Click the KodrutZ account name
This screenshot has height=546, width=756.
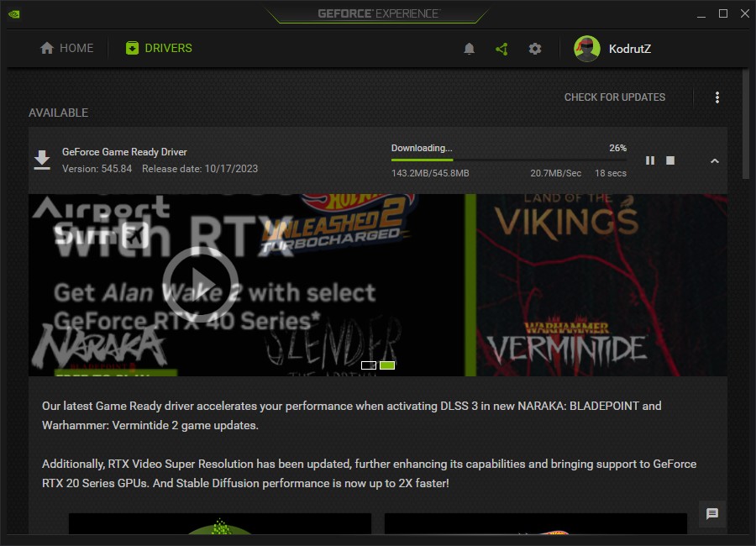[630, 49]
